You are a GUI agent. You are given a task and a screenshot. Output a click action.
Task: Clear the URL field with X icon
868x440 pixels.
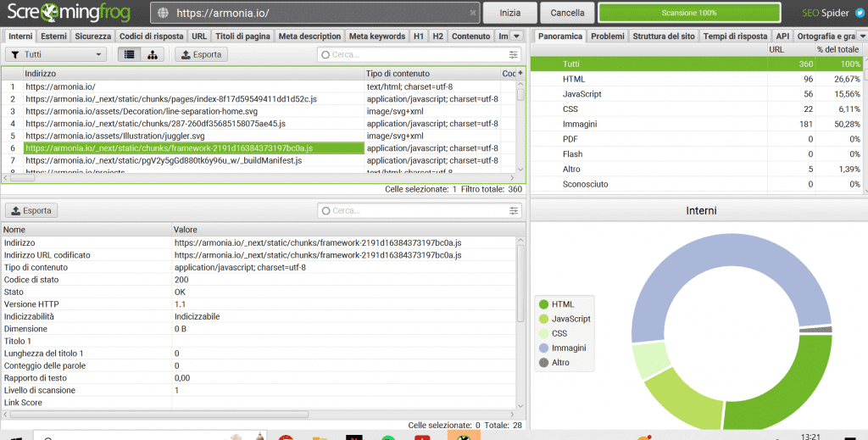coord(472,13)
